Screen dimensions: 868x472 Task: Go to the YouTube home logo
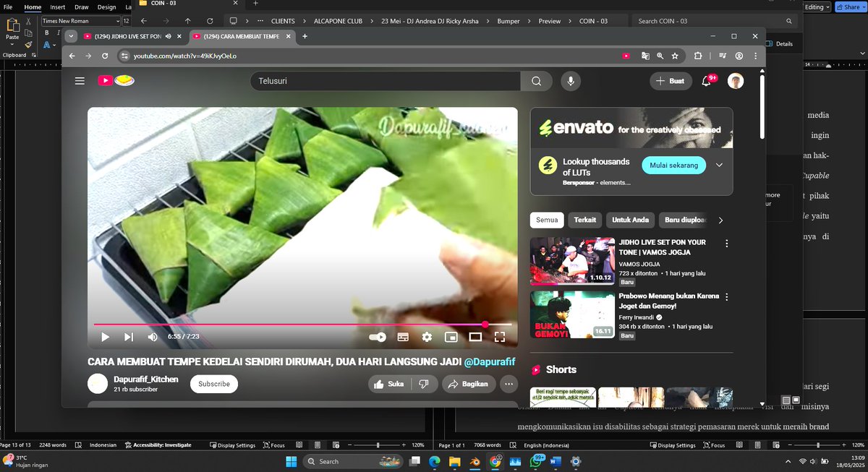116,81
